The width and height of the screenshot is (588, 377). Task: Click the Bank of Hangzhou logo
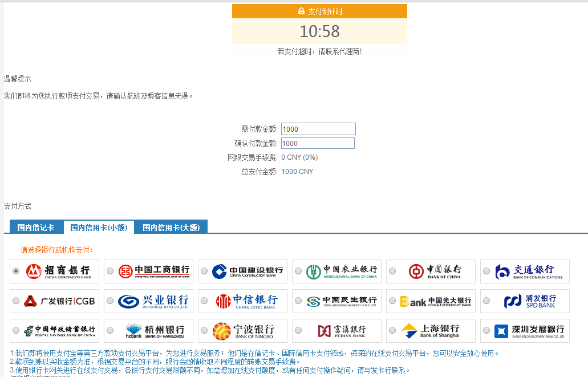coord(155,331)
